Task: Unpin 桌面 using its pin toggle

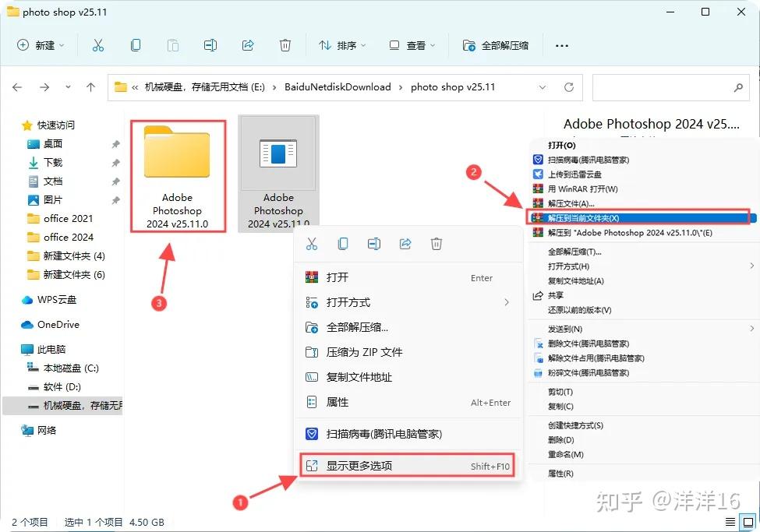Action: tap(115, 144)
